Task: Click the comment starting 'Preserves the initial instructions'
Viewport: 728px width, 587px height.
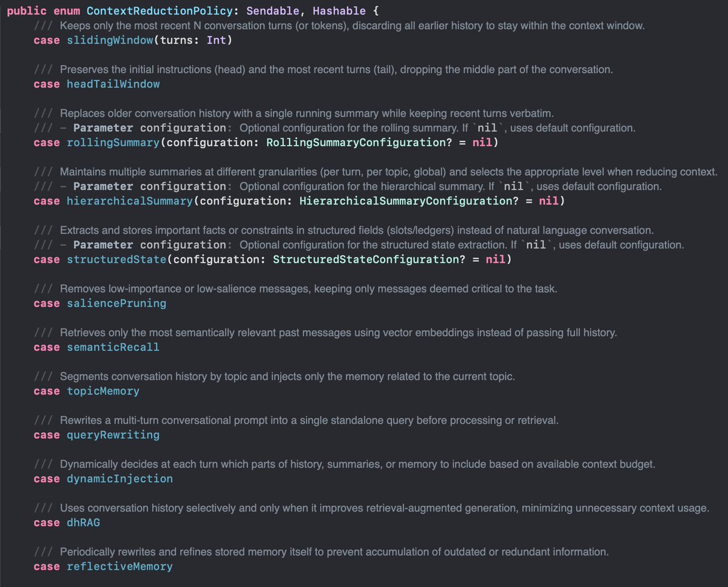Action: point(323,70)
